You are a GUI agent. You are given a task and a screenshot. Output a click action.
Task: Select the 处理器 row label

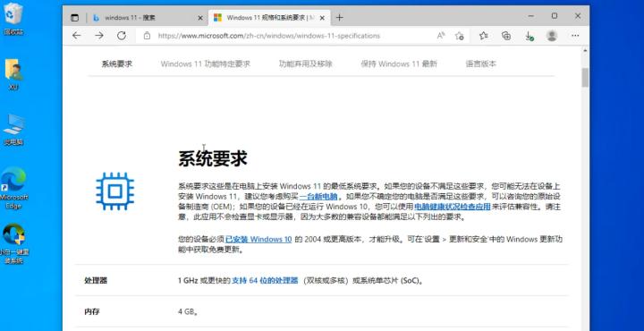(96, 281)
